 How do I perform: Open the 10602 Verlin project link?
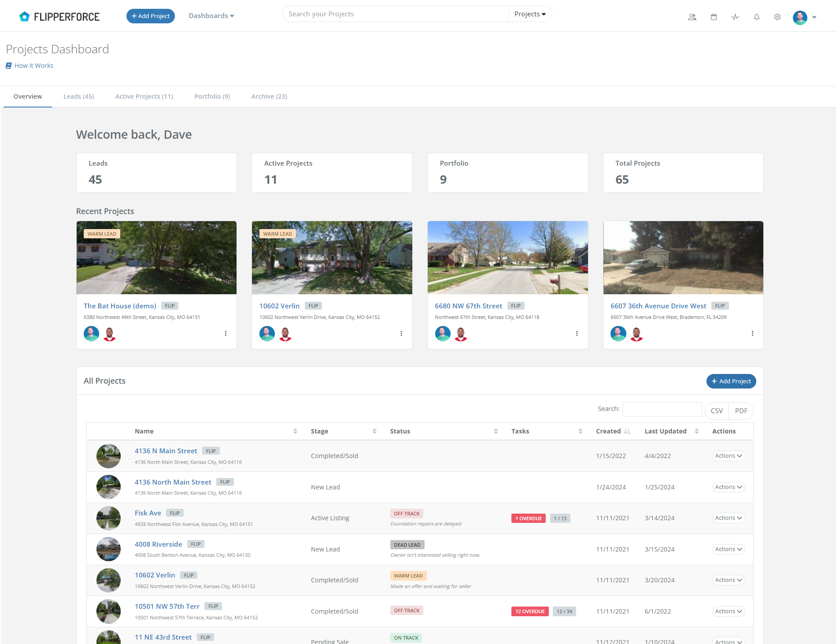[279, 306]
